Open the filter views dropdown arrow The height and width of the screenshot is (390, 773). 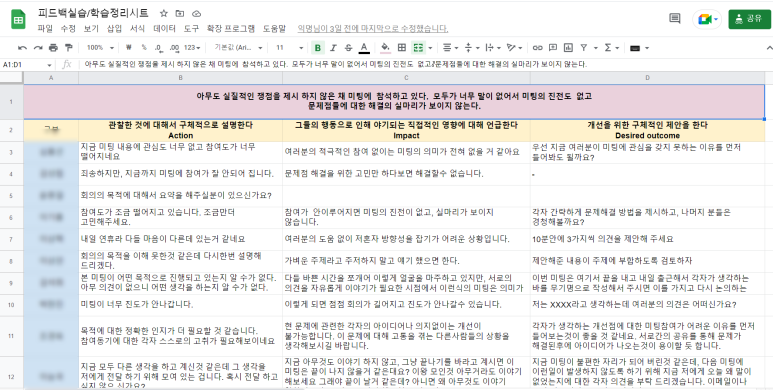pos(596,48)
